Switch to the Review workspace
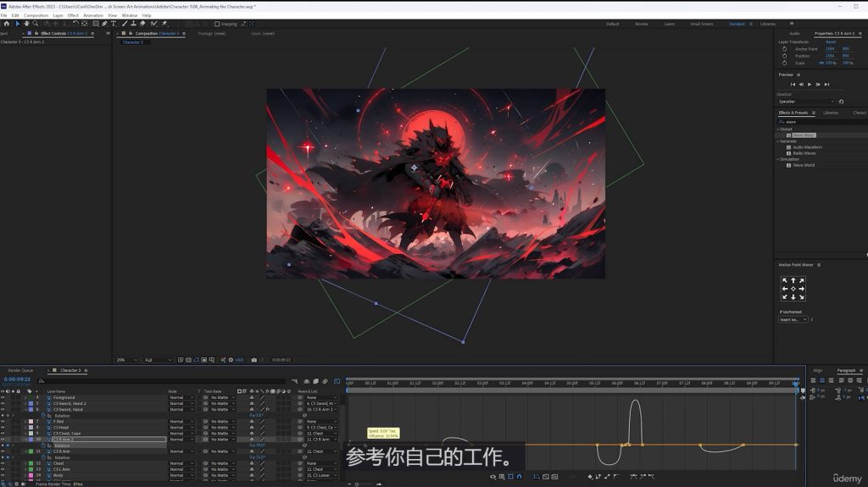 point(641,24)
